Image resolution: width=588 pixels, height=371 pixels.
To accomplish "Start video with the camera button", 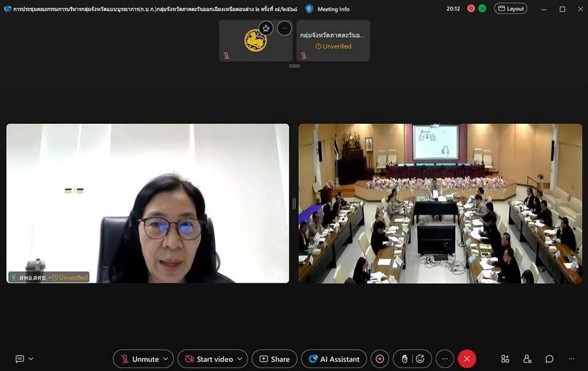I will 207,359.
